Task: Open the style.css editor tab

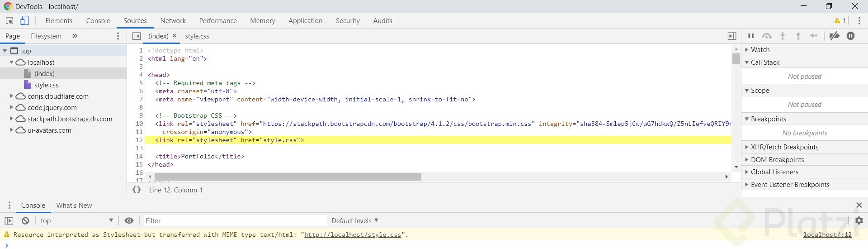Action: (197, 36)
